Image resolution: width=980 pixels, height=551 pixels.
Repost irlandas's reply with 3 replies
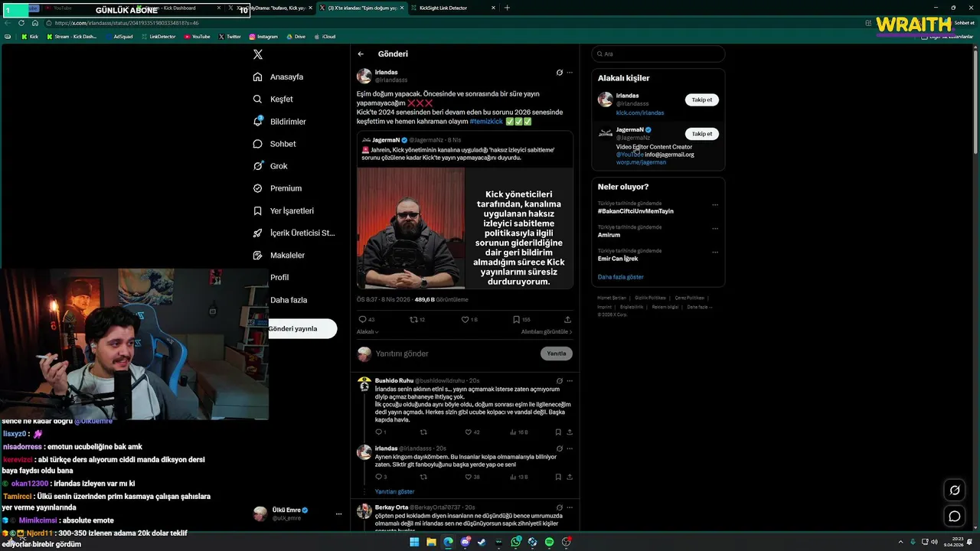coord(423,477)
